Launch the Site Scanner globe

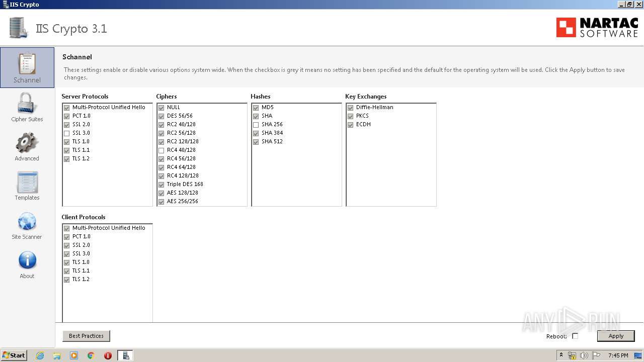tap(27, 225)
